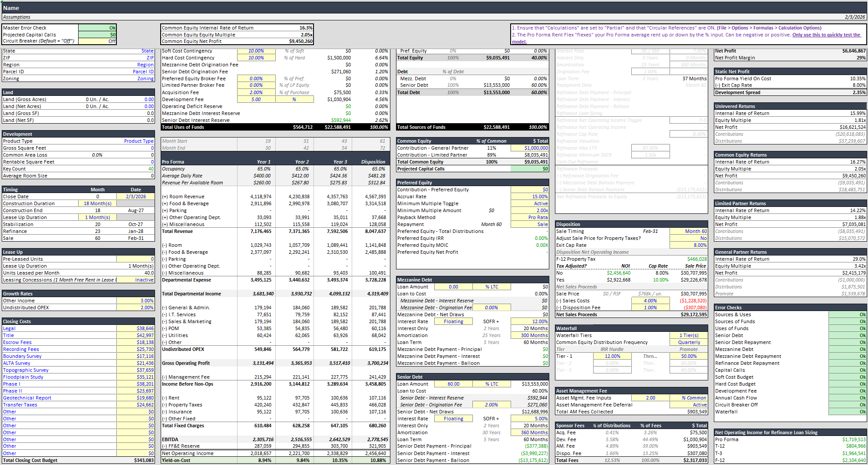Click the General Partner Returns Promote $1,539,678 cell
The image size is (868, 465).
pos(848,294)
